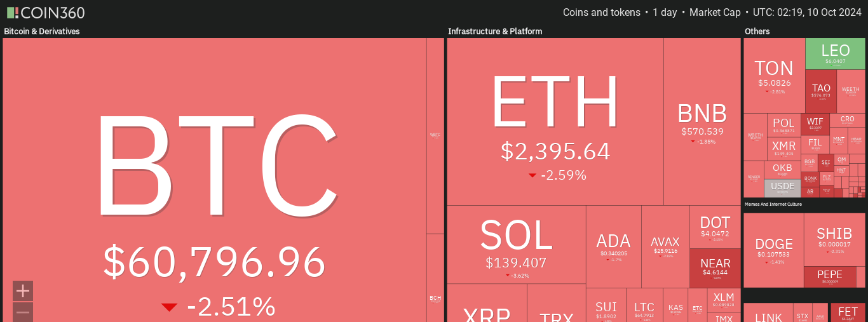The image size is (868, 322).
Task: Select the 'Others' category heading
Action: pyautogui.click(x=757, y=31)
